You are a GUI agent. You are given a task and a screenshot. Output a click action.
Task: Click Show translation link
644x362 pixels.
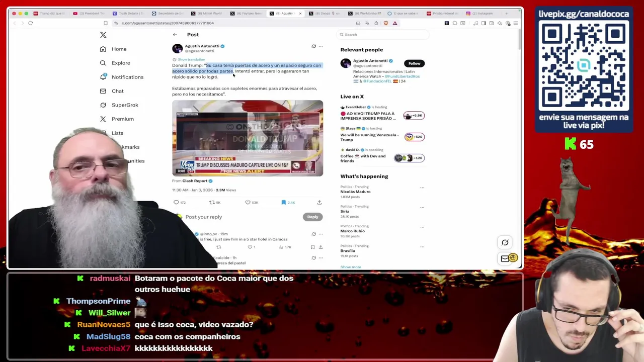point(191,59)
